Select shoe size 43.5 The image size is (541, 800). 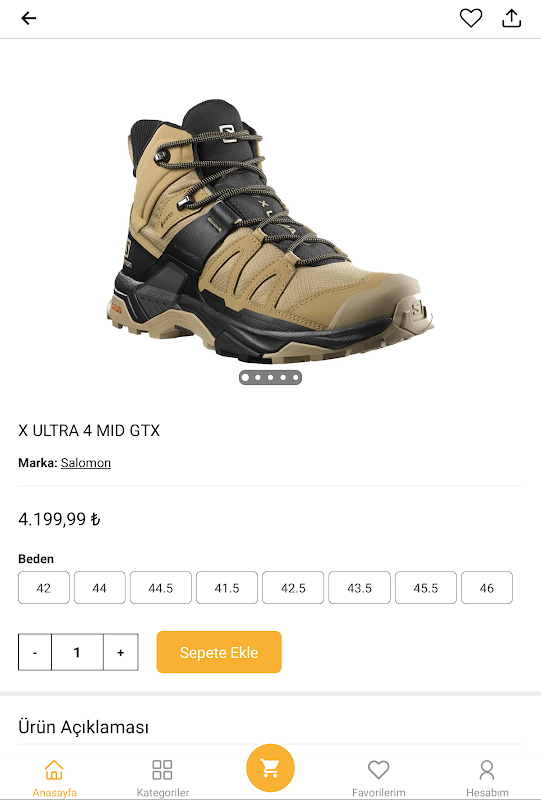click(x=359, y=588)
